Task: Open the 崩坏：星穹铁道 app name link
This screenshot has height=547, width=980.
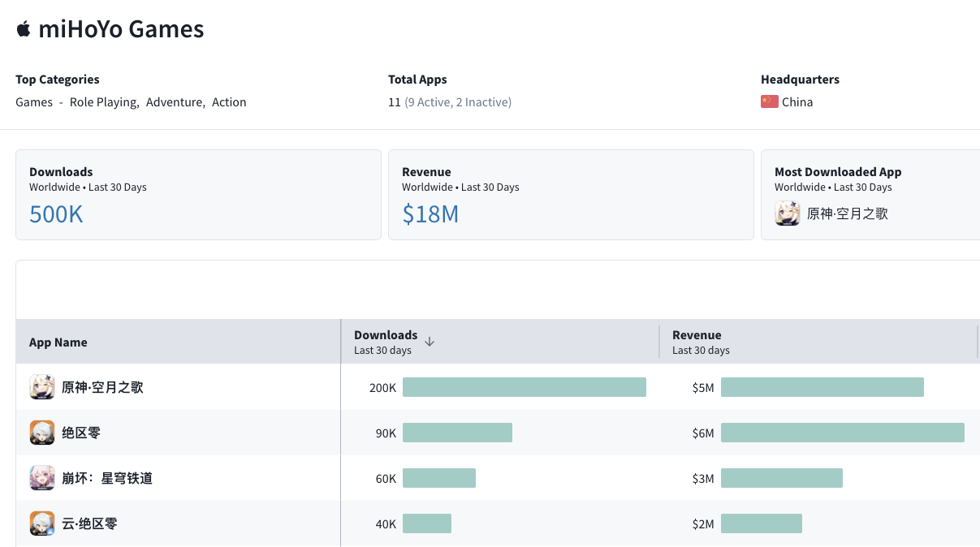Action: (x=107, y=478)
